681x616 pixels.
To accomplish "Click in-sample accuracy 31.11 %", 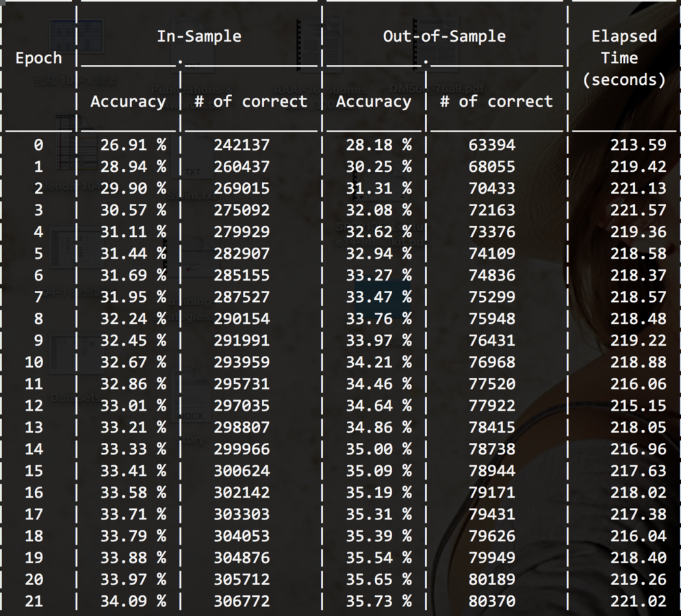I will pos(133,232).
